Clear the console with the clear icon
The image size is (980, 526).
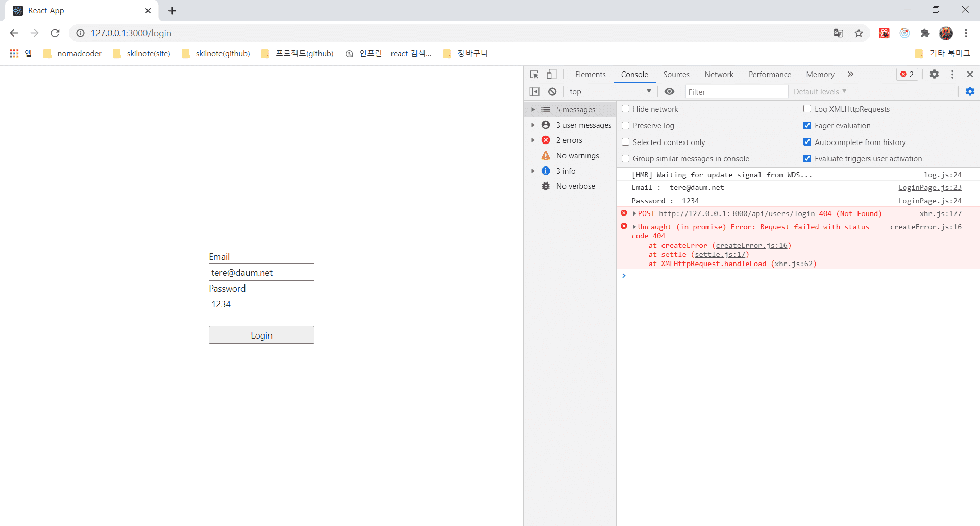552,92
